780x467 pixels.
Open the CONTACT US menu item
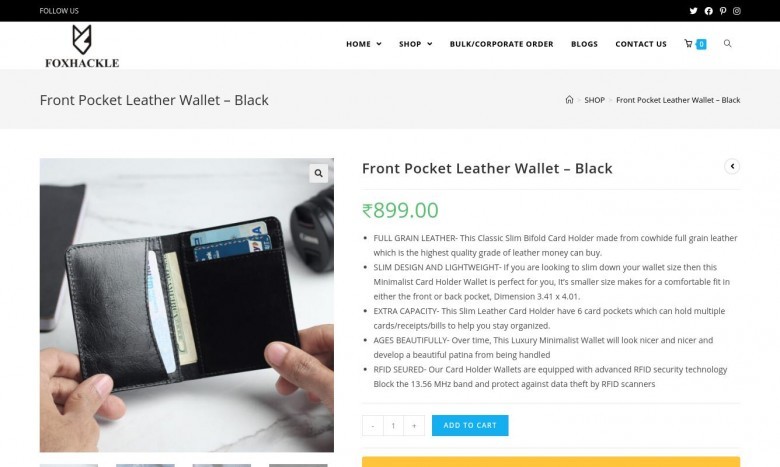(x=641, y=44)
